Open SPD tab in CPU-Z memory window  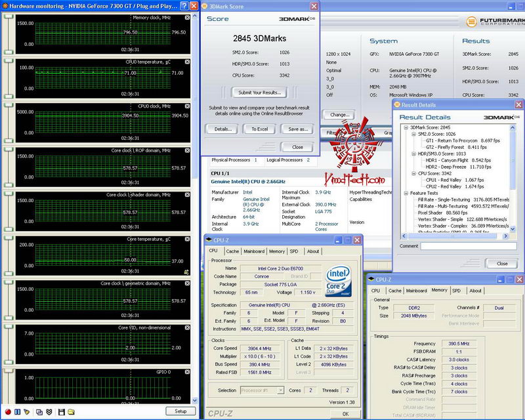(456, 291)
